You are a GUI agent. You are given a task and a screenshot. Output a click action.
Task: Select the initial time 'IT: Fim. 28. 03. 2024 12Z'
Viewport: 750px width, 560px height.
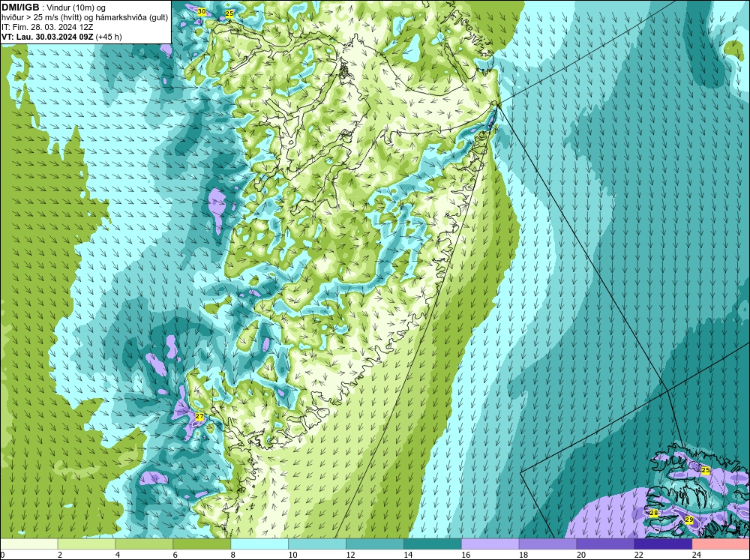tap(47, 27)
